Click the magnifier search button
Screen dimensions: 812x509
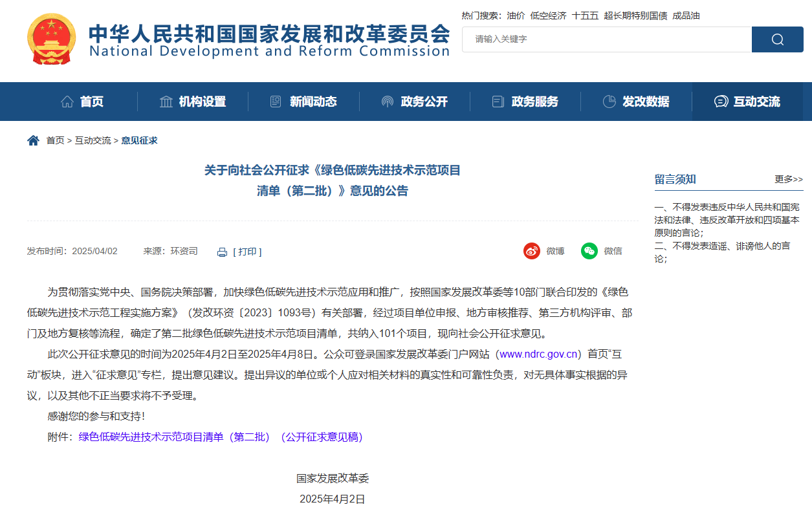click(777, 39)
